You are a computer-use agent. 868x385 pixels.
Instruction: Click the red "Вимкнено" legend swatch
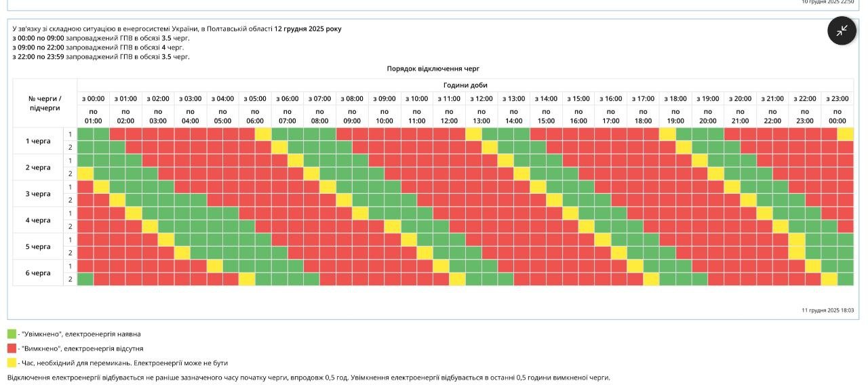[x=12, y=348]
